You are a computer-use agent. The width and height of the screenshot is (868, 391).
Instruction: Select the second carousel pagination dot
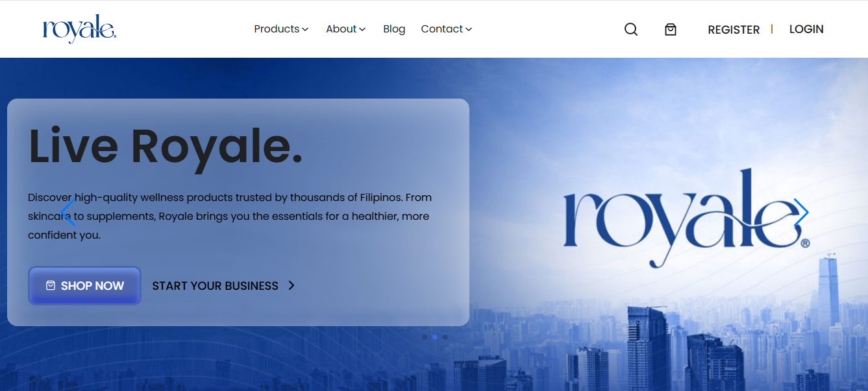click(435, 337)
